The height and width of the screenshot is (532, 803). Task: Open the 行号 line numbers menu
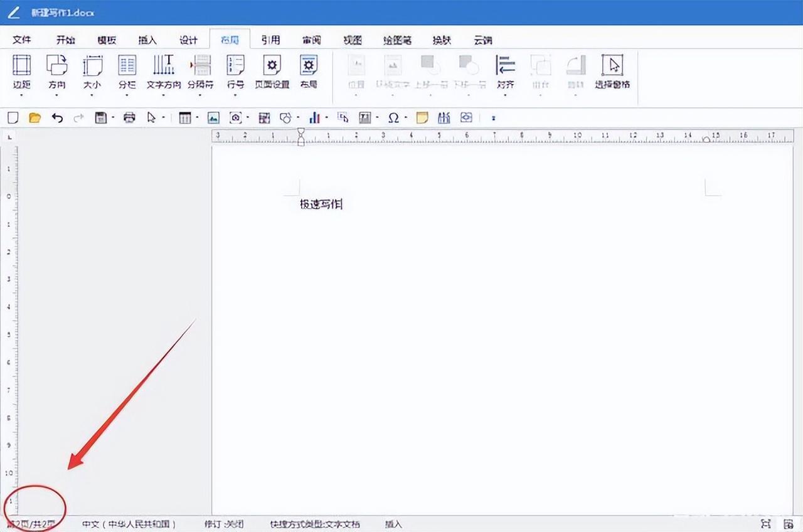pos(235,74)
